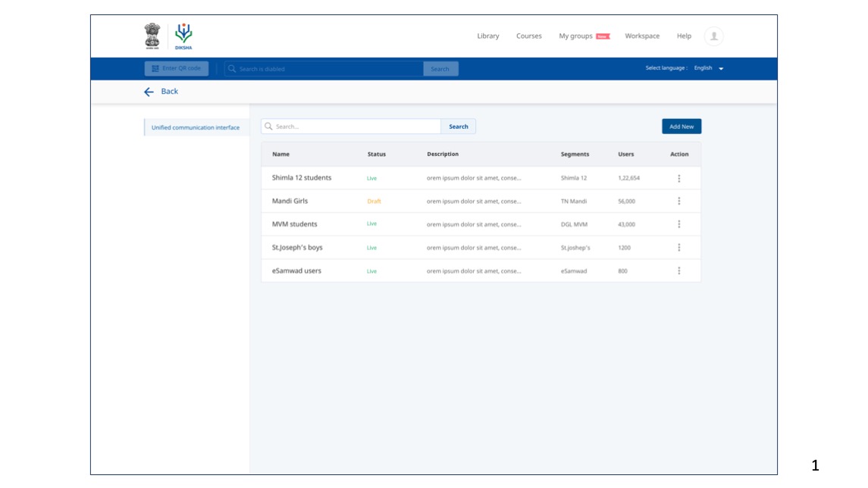The image size is (868, 488).
Task: Click the Add New button
Action: click(x=680, y=126)
